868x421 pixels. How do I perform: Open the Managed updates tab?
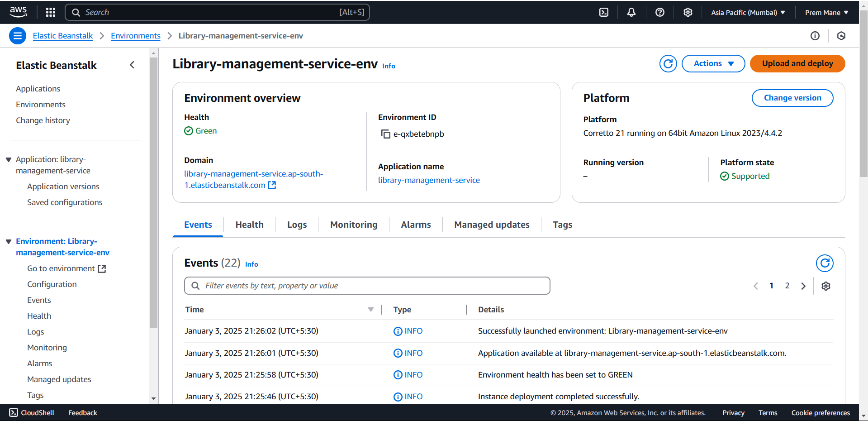[x=492, y=225]
